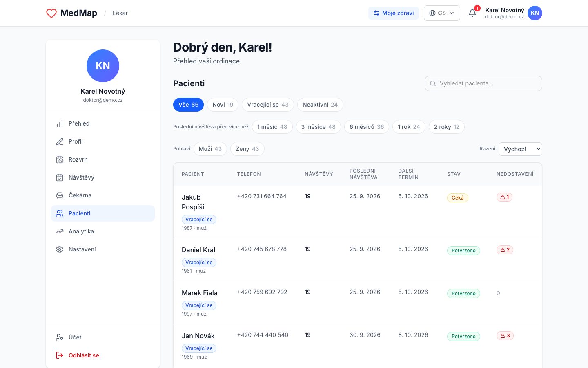The height and width of the screenshot is (368, 588).
Task: Toggle the Ženy 43 gender filter
Action: coord(247,149)
